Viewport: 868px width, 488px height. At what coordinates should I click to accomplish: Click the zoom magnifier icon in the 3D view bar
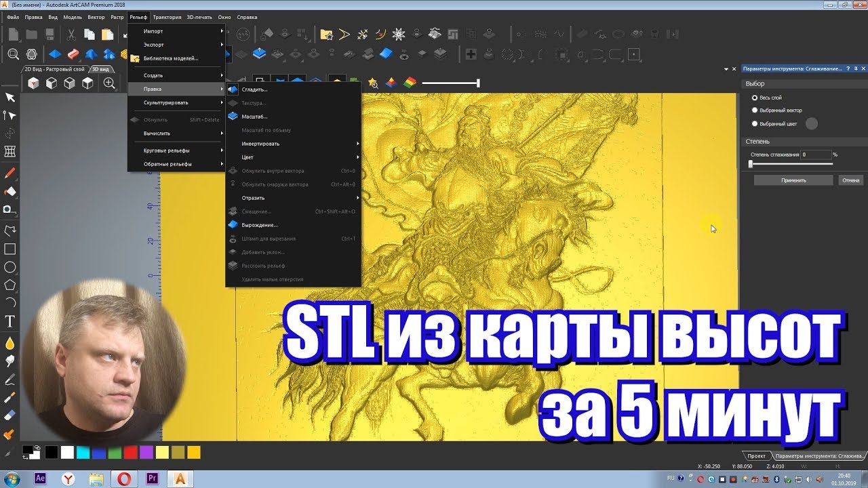pos(108,83)
